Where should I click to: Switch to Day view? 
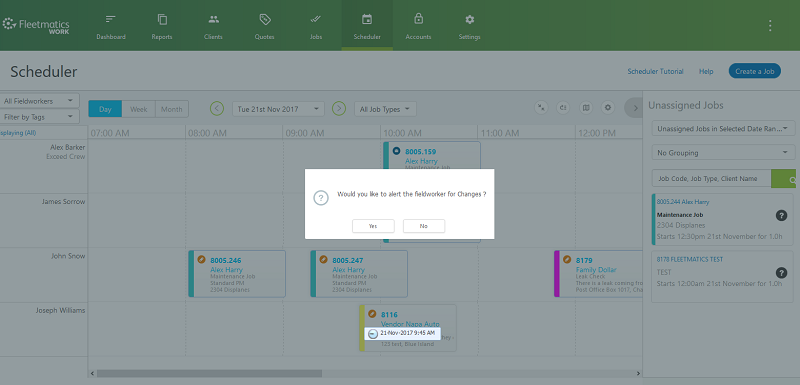coord(105,109)
